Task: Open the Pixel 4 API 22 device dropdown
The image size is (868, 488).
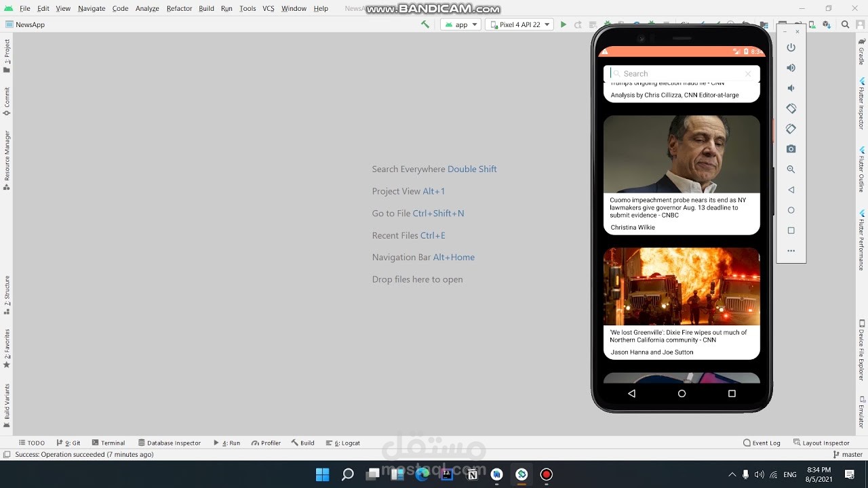Action: (519, 24)
